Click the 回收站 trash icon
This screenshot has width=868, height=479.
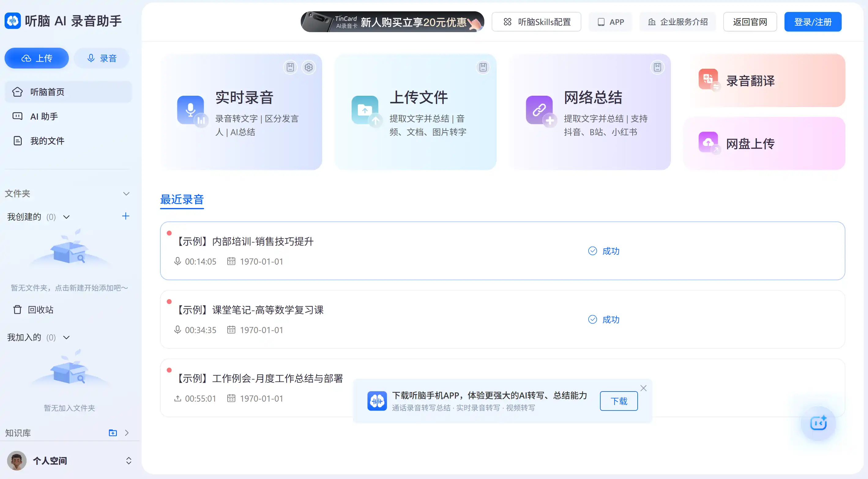17,310
